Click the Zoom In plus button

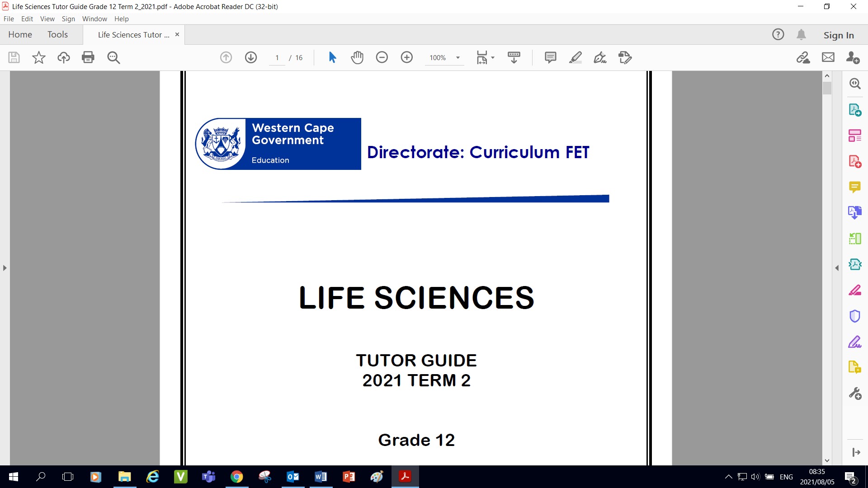tap(406, 58)
